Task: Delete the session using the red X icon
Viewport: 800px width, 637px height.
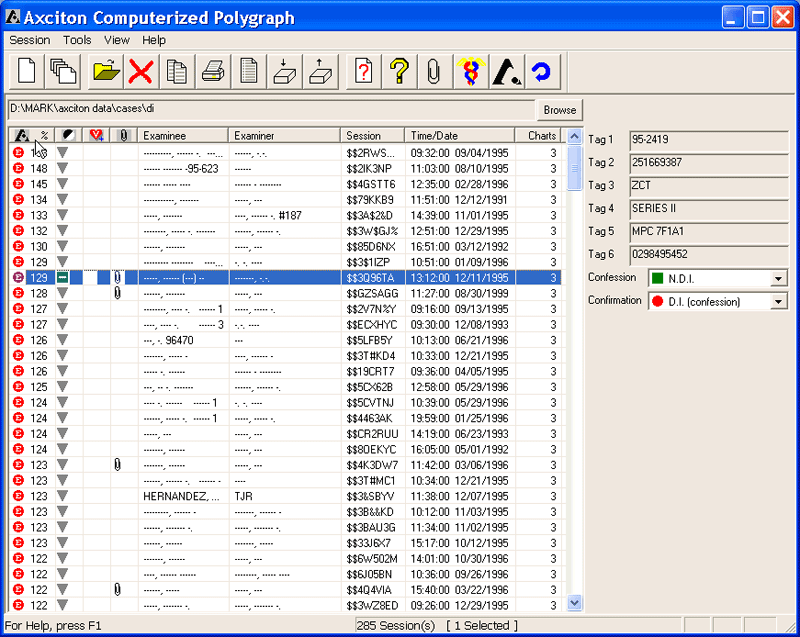Action: coord(141,71)
